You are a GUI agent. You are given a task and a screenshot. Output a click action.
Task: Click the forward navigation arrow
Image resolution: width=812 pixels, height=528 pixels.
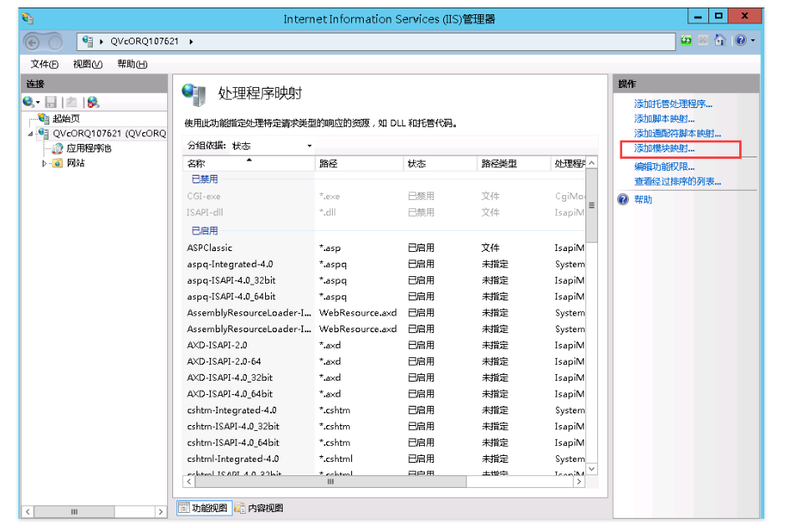pyautogui.click(x=55, y=42)
